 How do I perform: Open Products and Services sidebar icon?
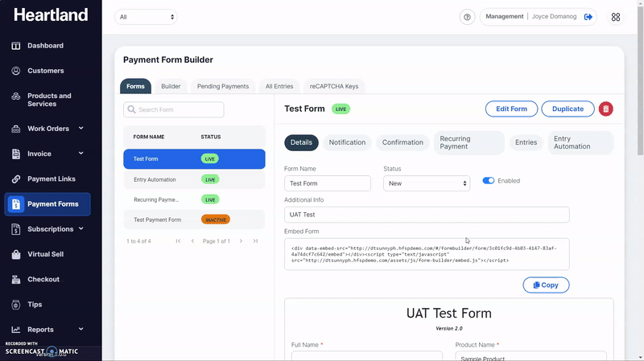pyautogui.click(x=15, y=96)
